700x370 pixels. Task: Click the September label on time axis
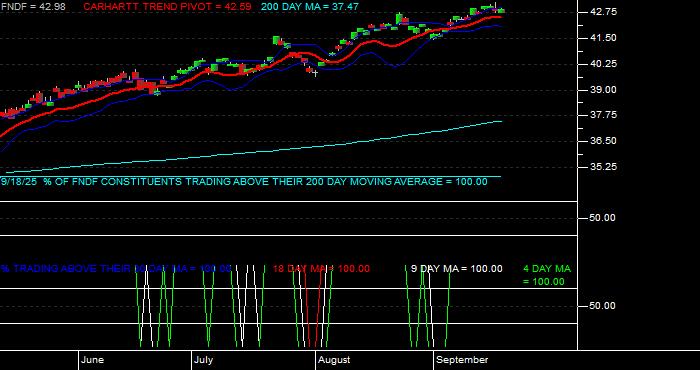(x=462, y=360)
